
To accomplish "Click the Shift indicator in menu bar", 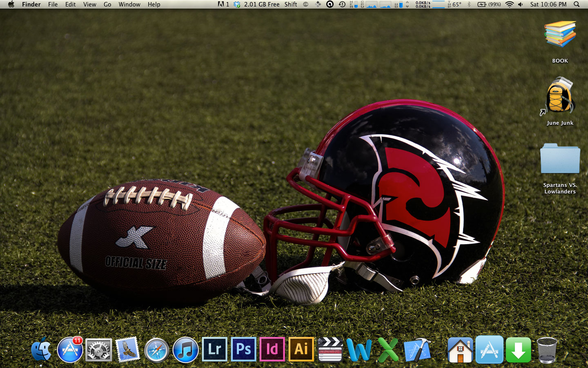I will [291, 4].
